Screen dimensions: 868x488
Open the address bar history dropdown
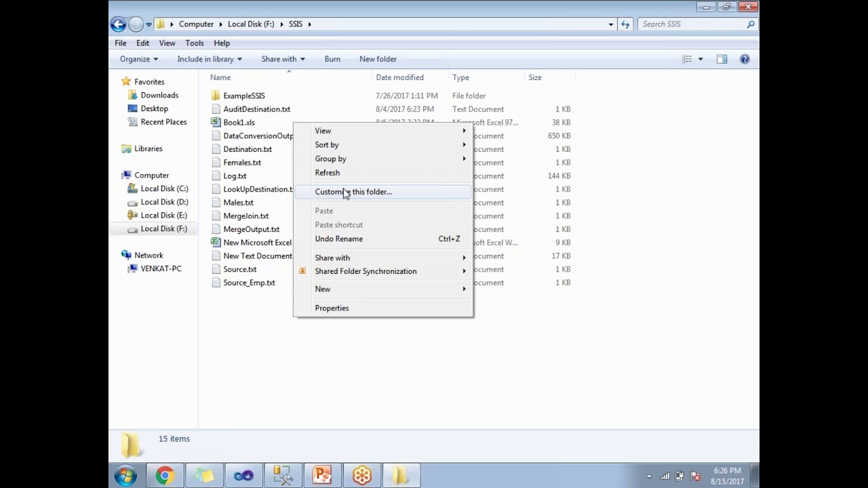pyautogui.click(x=611, y=24)
